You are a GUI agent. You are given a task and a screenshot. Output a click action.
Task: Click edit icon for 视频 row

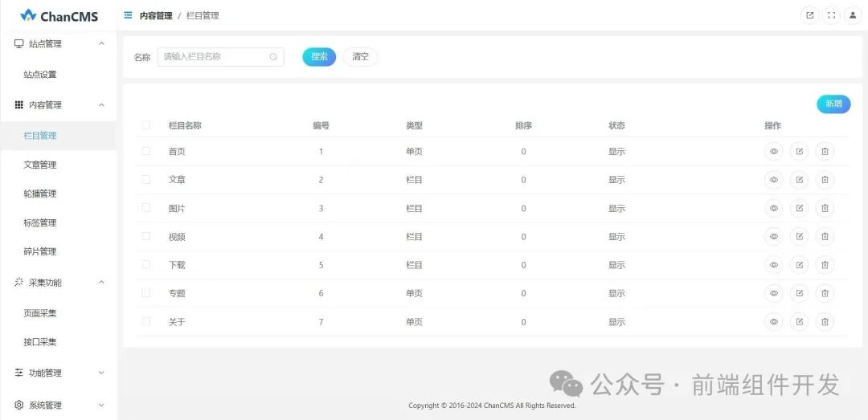point(800,236)
